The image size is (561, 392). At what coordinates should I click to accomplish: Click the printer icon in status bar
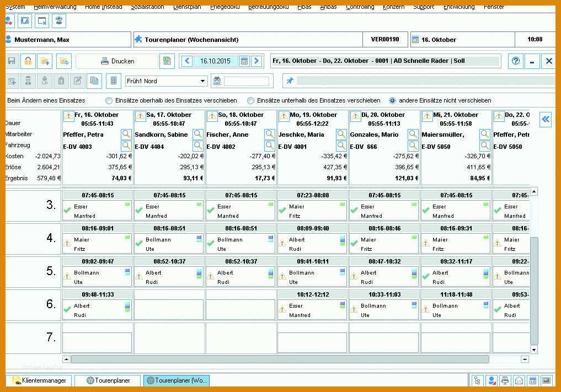[505, 380]
